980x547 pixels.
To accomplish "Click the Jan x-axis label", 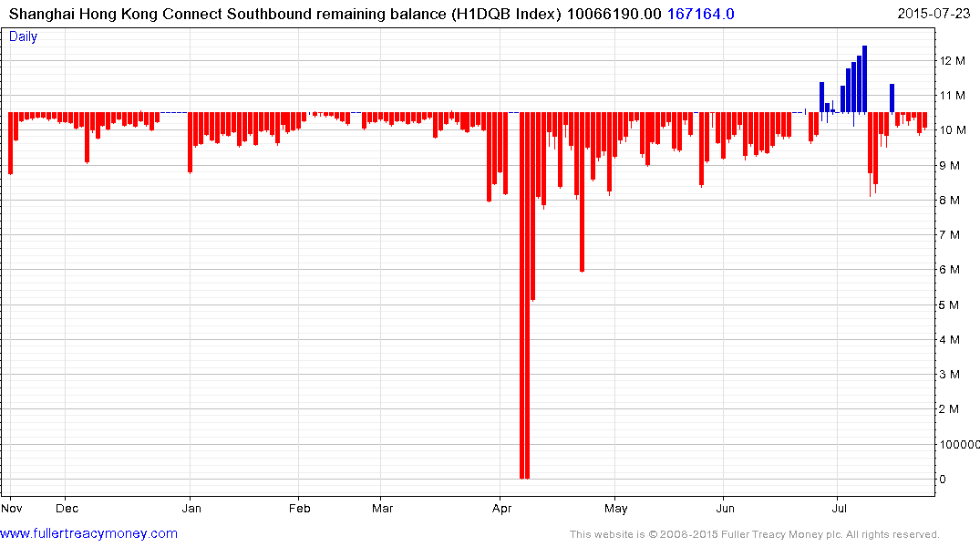I will pyautogui.click(x=191, y=508).
